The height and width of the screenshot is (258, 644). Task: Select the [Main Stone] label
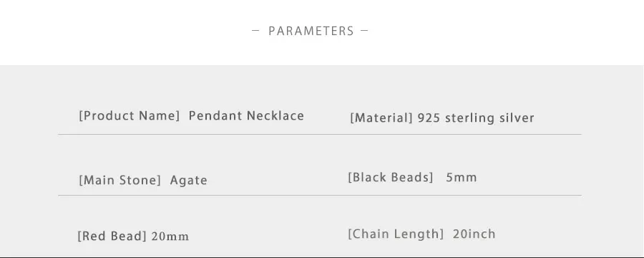119,180
